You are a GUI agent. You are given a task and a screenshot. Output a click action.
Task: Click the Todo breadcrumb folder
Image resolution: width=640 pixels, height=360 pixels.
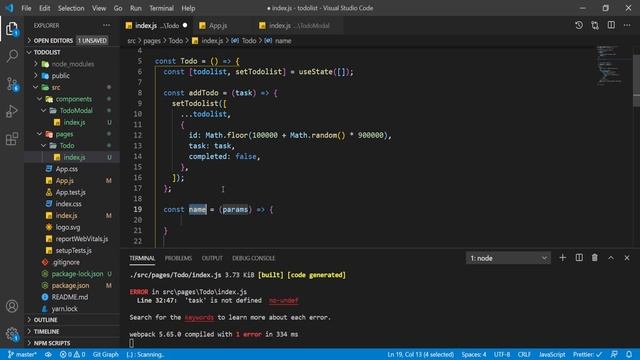tap(176, 40)
